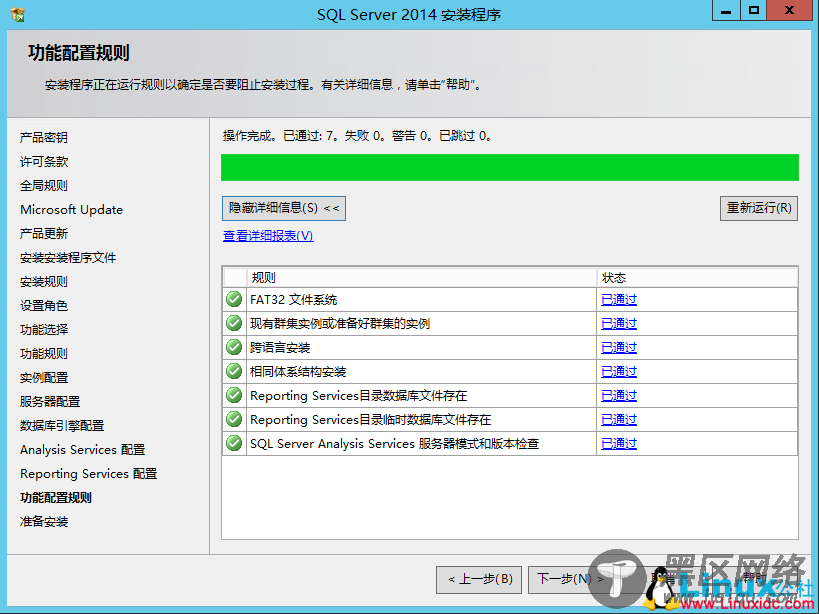Go back with 上一步(B) button
Image resolution: width=819 pixels, height=614 pixels.
point(479,580)
